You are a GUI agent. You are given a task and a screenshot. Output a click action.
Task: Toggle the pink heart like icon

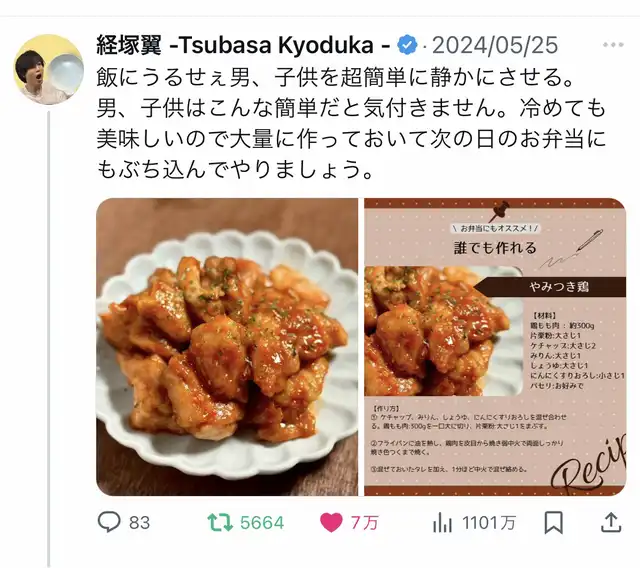click(x=331, y=523)
